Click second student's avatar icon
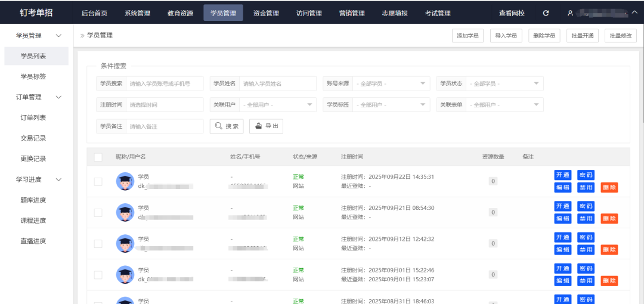The height and width of the screenshot is (304, 644). pyautogui.click(x=125, y=212)
